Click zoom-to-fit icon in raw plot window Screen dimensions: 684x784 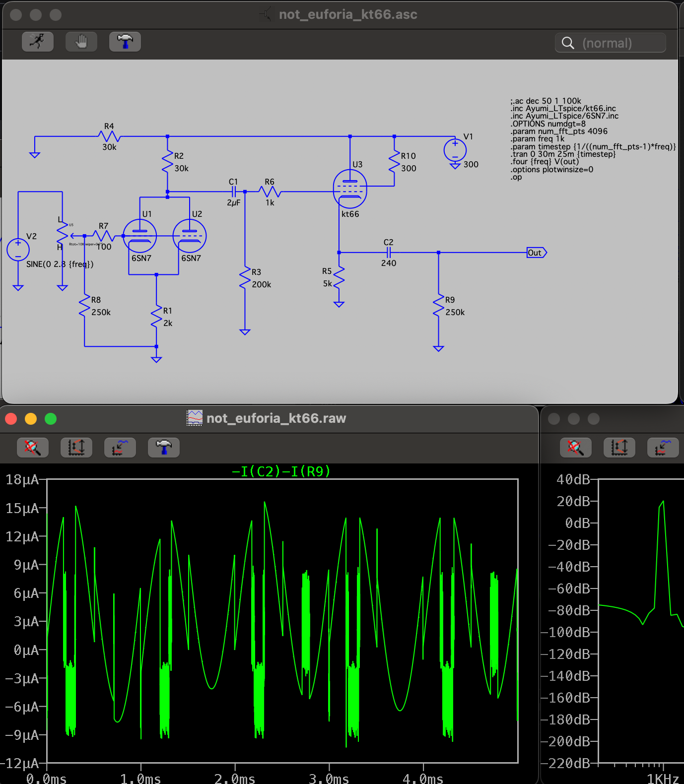pos(33,448)
